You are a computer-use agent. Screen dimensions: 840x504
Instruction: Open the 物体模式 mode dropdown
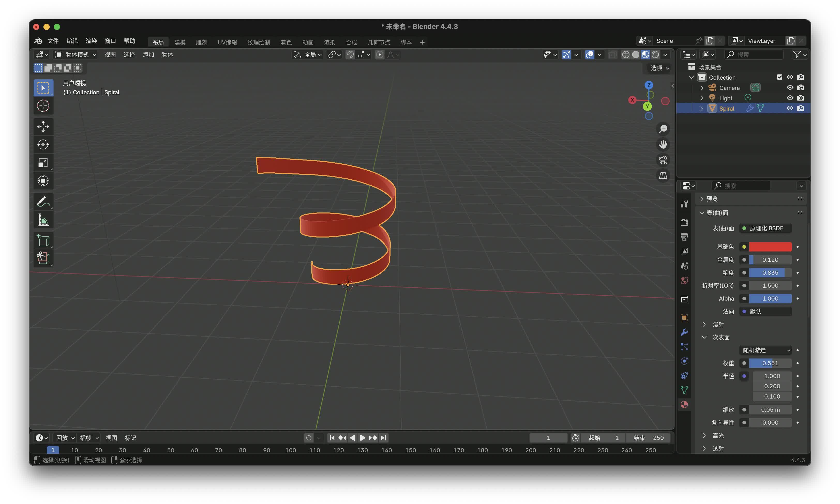tap(76, 55)
